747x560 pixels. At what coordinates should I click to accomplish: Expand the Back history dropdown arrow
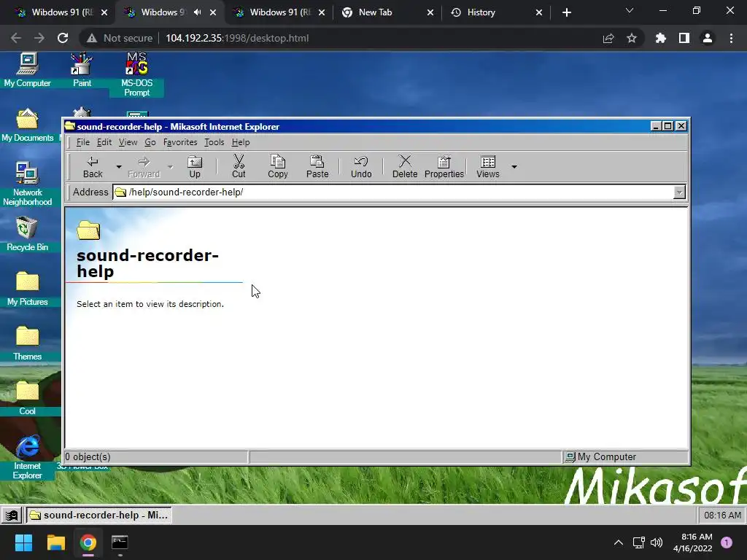tap(119, 167)
